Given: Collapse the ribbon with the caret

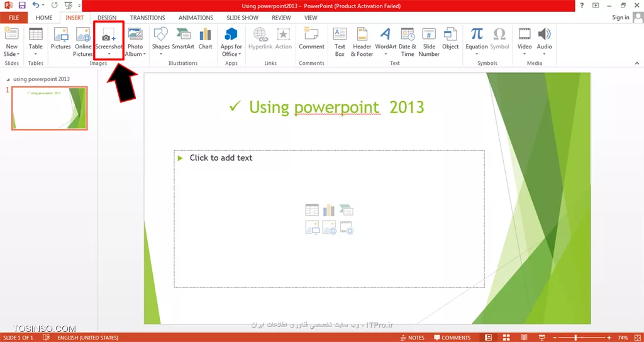Looking at the screenshot, I should click(637, 63).
